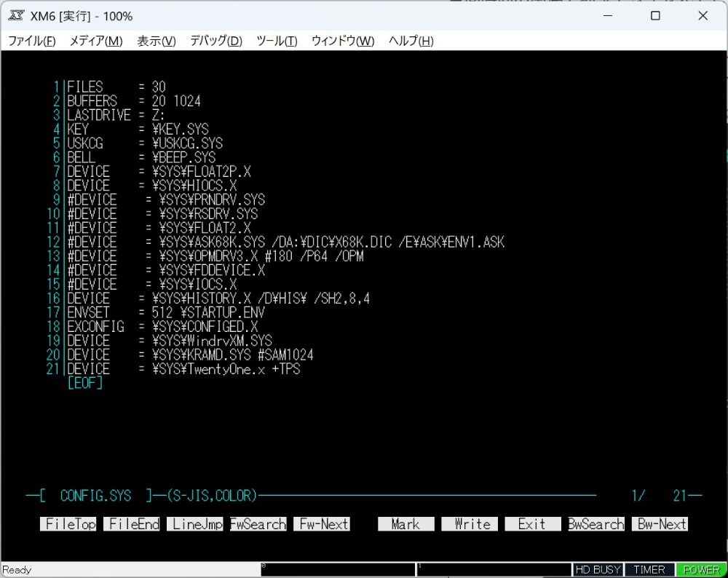
Task: Click the Ready status bar text
Action: 17,570
